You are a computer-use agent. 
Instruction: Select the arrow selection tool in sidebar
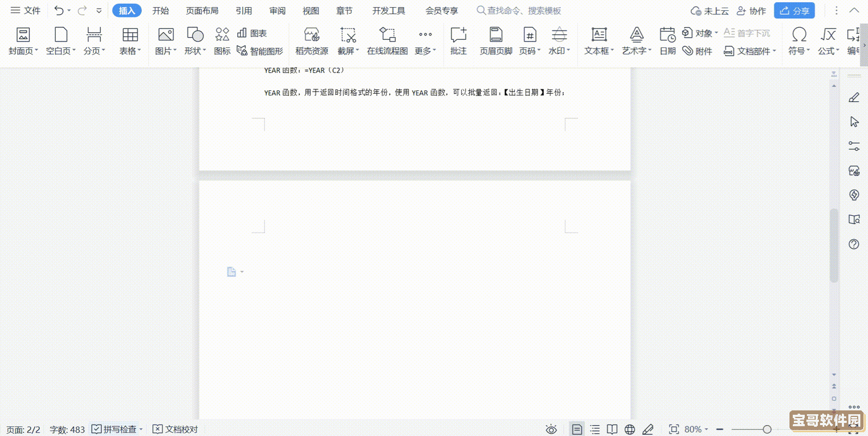854,122
